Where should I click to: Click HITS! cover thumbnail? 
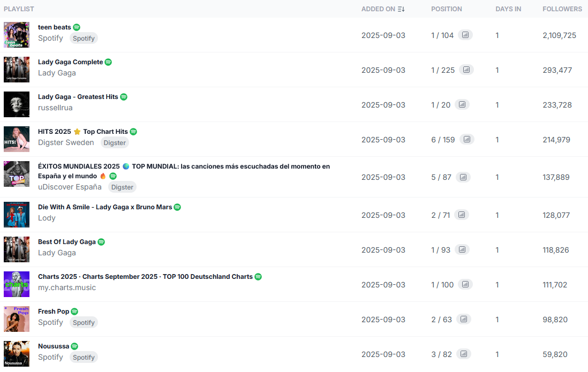(x=17, y=139)
